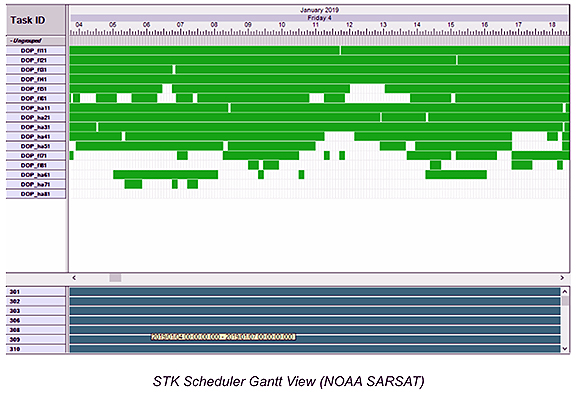The width and height of the screenshot is (576, 394).
Task: Click the 09 hour marker on timeline
Action: pyautogui.click(x=248, y=25)
